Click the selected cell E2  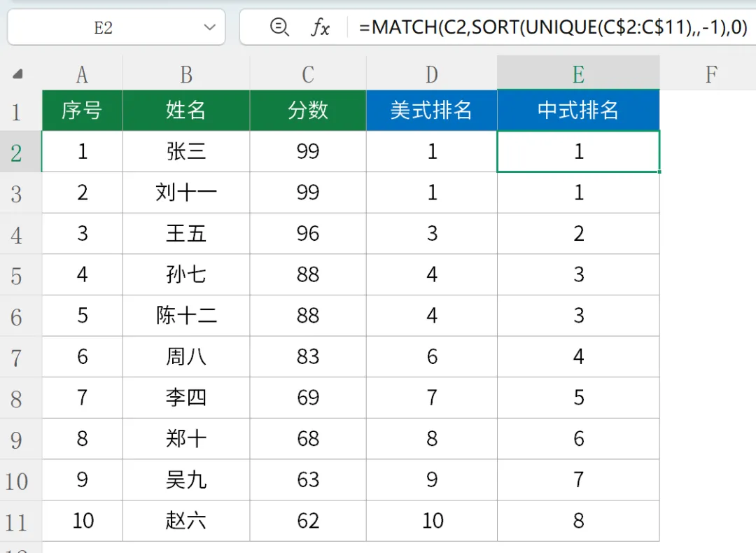point(578,151)
